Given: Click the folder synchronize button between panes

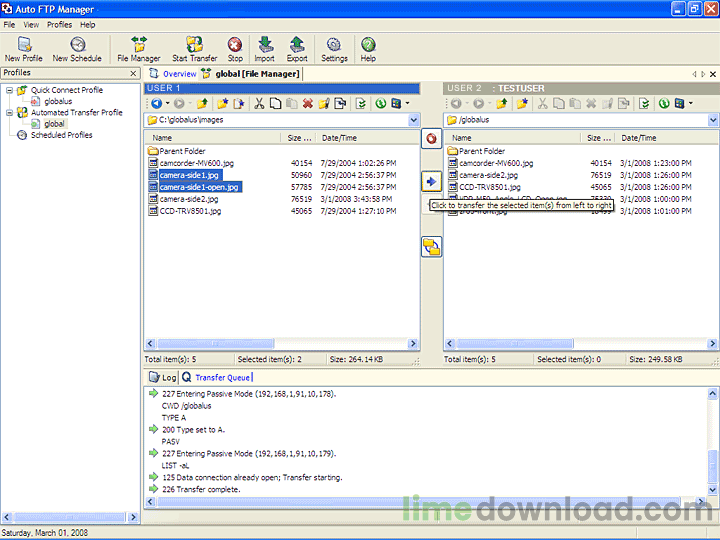Looking at the screenshot, I should [x=432, y=247].
